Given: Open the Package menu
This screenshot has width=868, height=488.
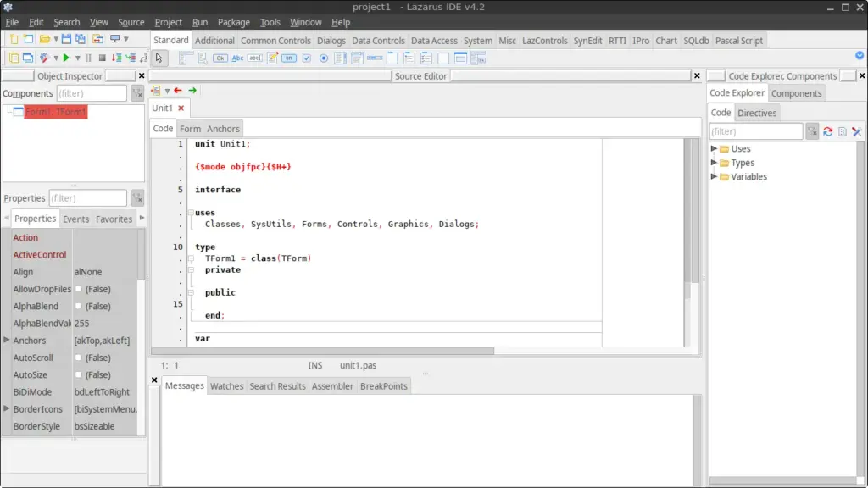Looking at the screenshot, I should coord(234,22).
